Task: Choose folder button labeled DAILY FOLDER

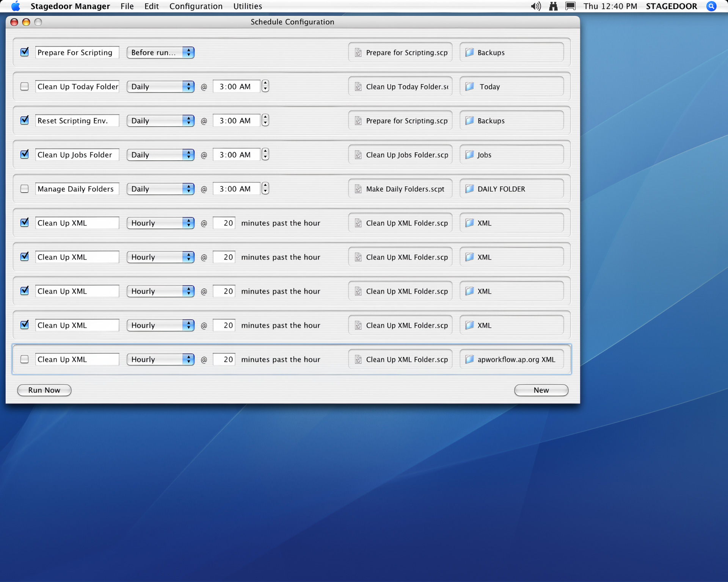Action: [511, 189]
